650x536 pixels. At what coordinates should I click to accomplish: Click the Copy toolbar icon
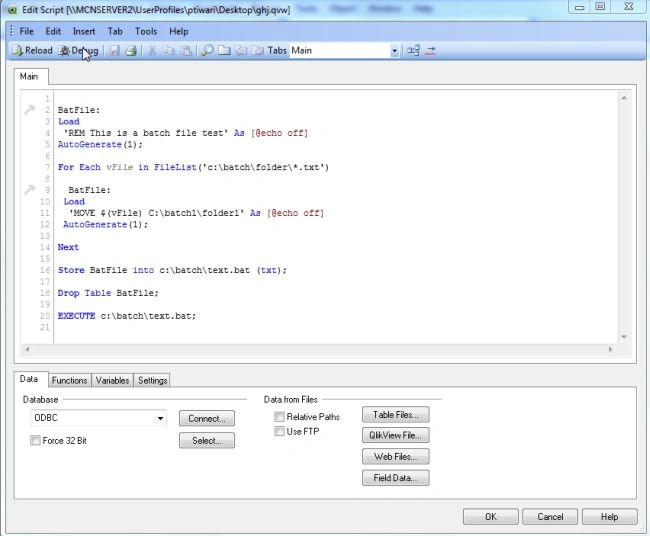169,51
